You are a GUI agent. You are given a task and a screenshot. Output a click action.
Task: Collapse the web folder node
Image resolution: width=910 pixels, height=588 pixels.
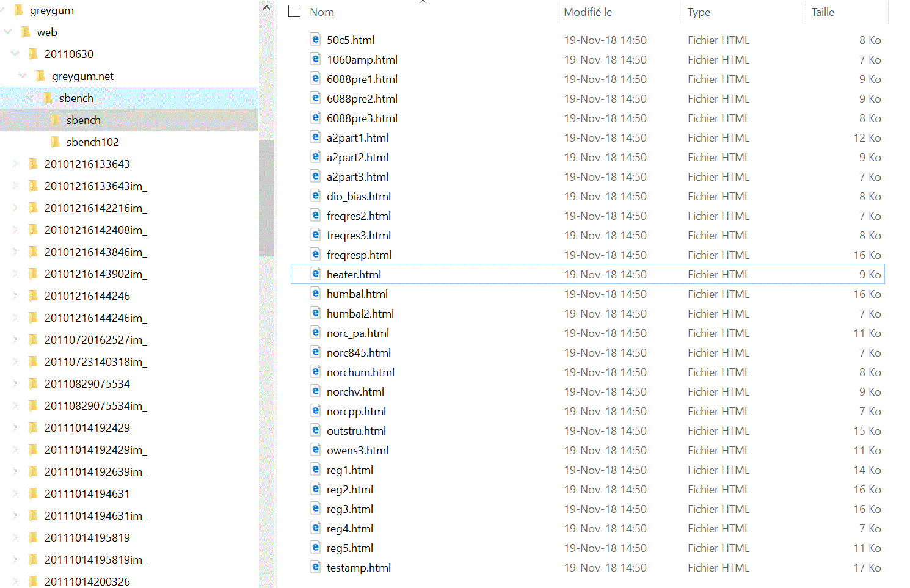[8, 32]
